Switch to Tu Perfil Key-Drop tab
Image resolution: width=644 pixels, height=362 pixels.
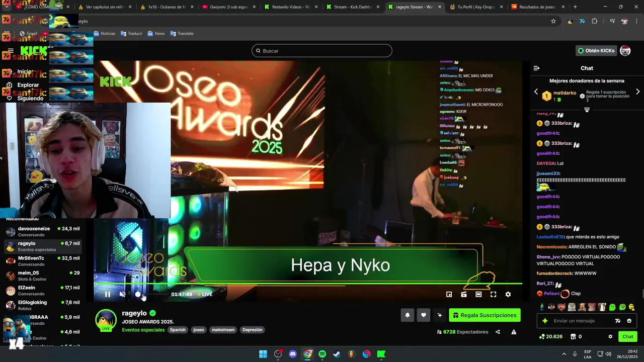click(475, 7)
